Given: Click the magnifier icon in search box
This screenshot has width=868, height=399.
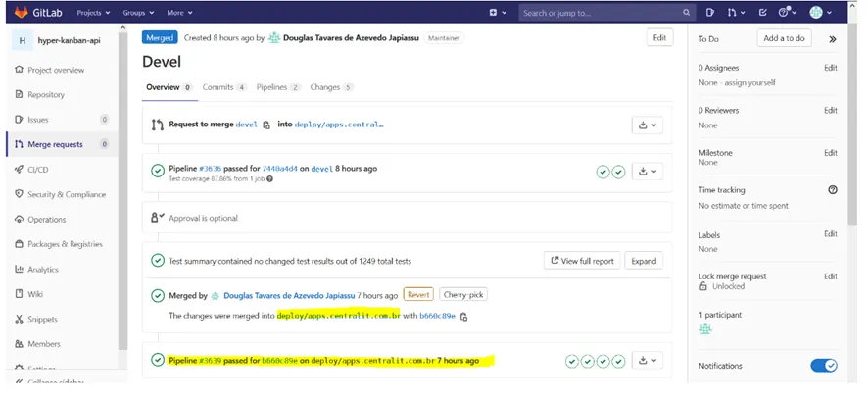Looking at the screenshot, I should click(x=686, y=12).
